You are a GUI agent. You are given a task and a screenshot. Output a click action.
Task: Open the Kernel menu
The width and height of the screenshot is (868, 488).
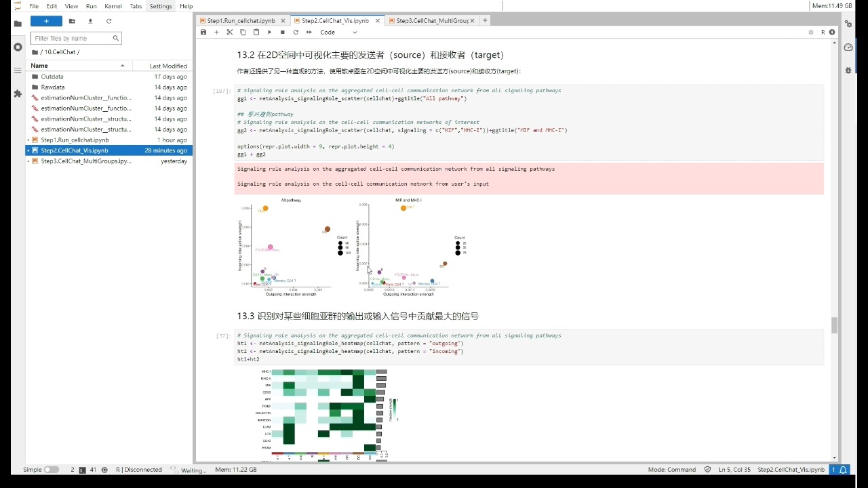[x=113, y=6]
